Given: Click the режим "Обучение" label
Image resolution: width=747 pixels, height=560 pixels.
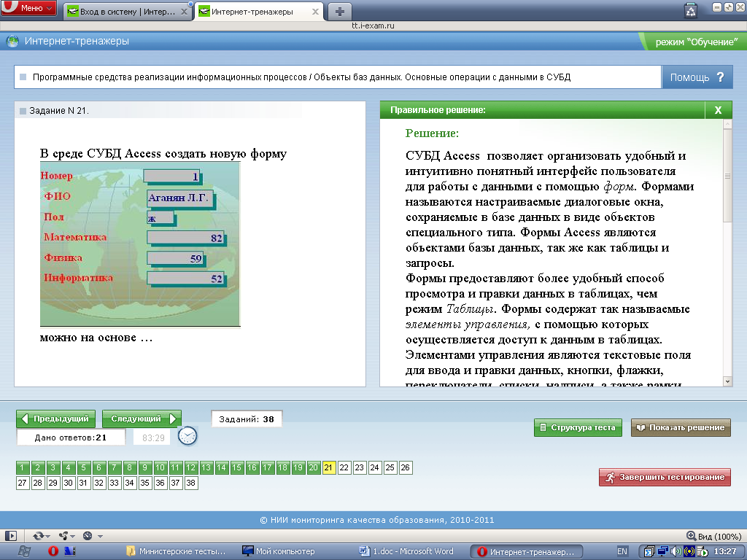Looking at the screenshot, I should click(696, 42).
